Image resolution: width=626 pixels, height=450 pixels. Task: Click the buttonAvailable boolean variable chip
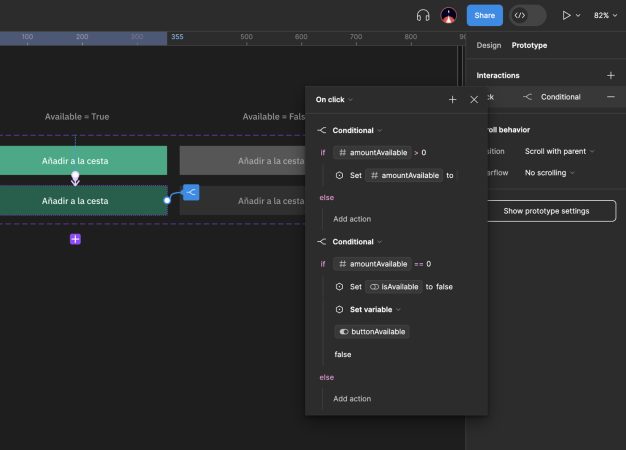pos(372,332)
